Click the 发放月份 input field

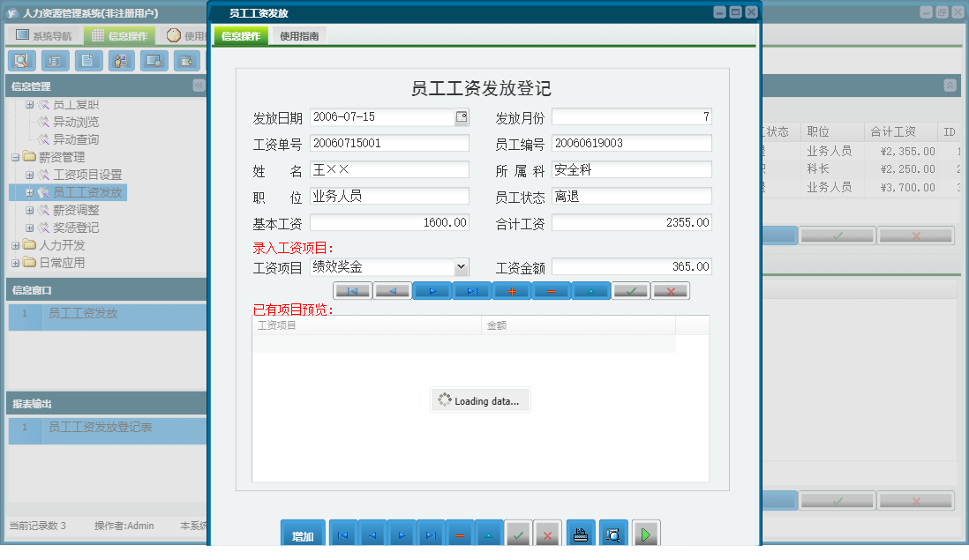(x=631, y=116)
